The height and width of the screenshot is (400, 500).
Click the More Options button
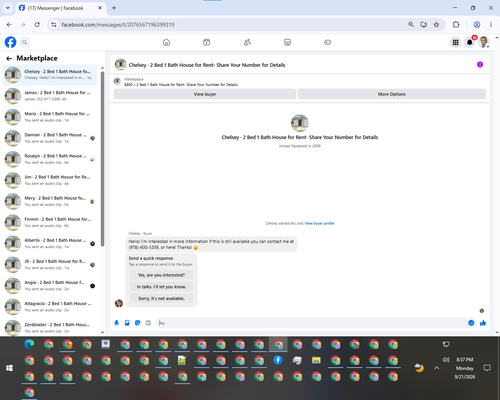392,94
